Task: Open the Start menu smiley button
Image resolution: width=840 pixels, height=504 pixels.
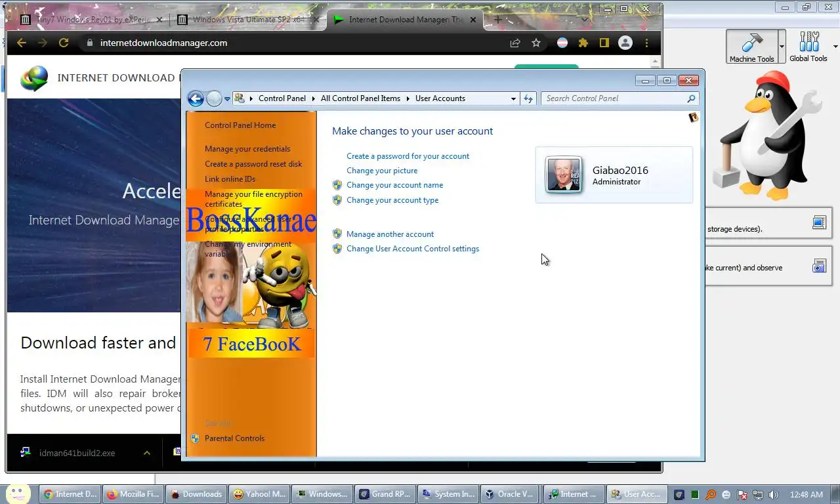Action: [18, 493]
